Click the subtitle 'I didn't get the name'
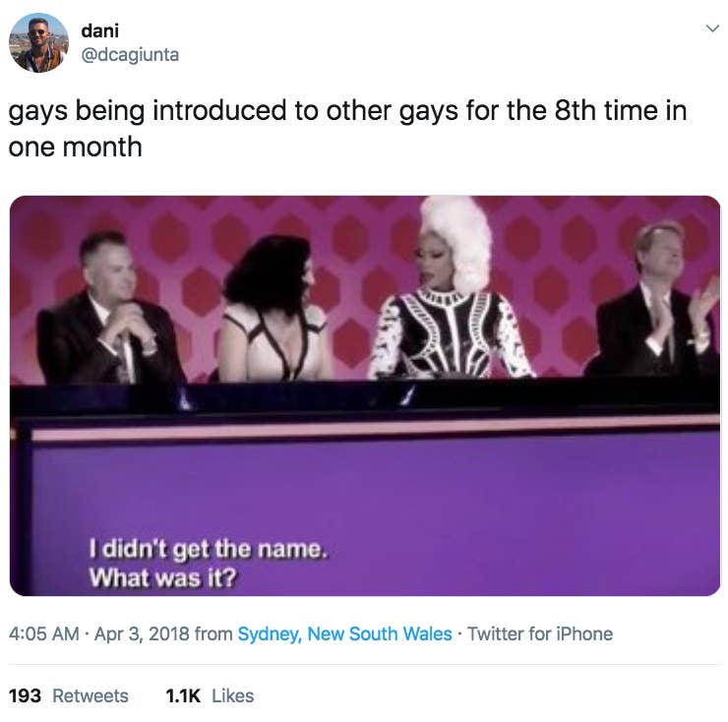Screen dimensions: 728x722 [209, 549]
